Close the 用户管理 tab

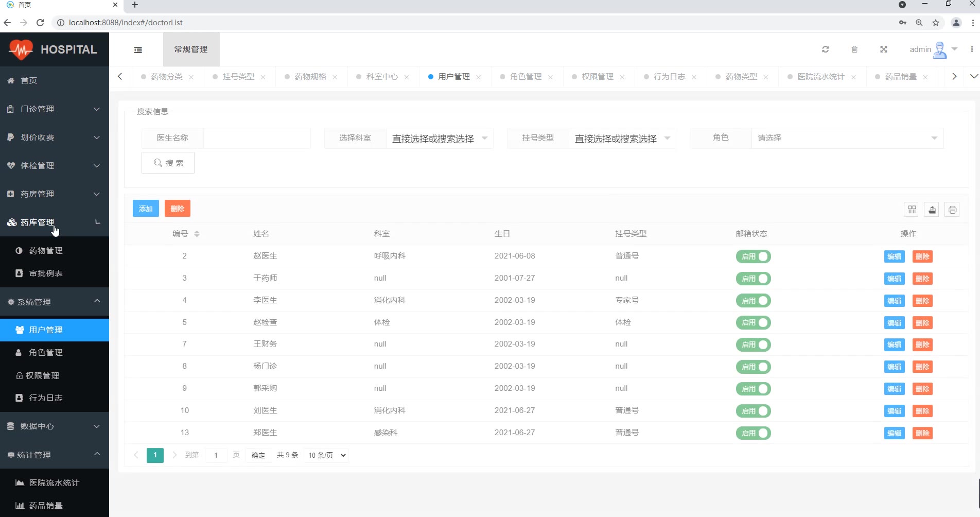(x=479, y=77)
